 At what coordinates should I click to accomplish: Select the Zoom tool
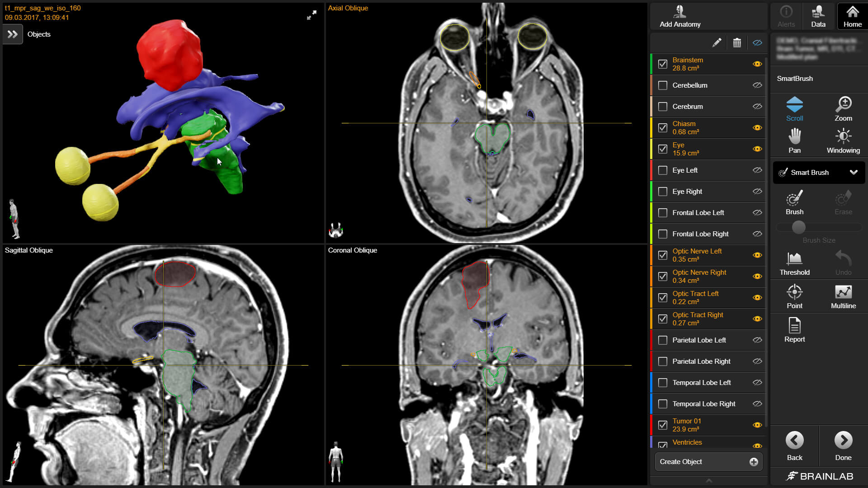[x=843, y=108]
